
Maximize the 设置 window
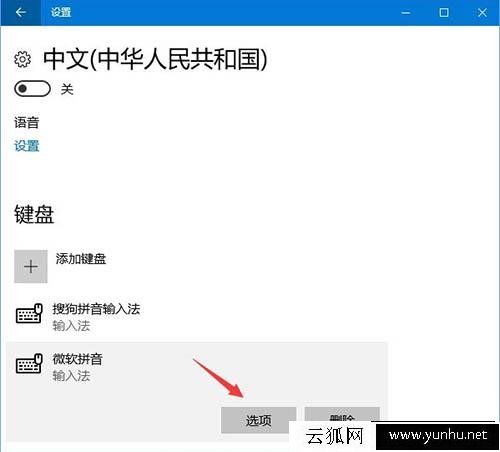(444, 13)
